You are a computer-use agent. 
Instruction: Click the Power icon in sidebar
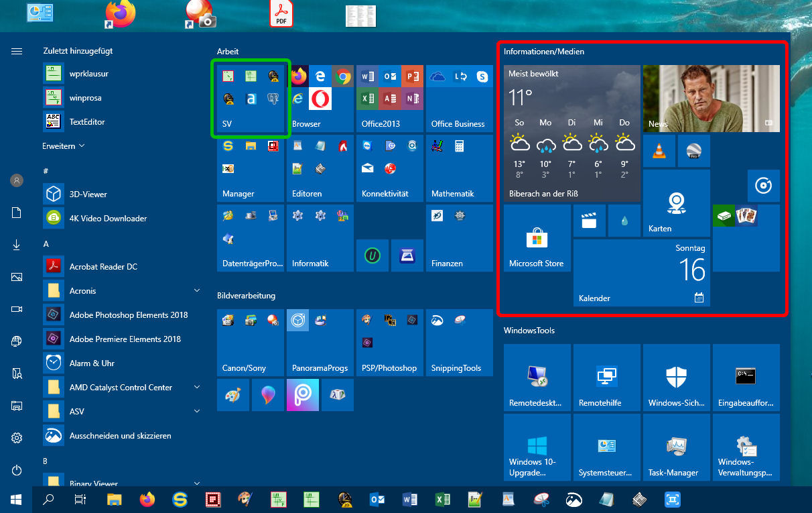point(17,470)
